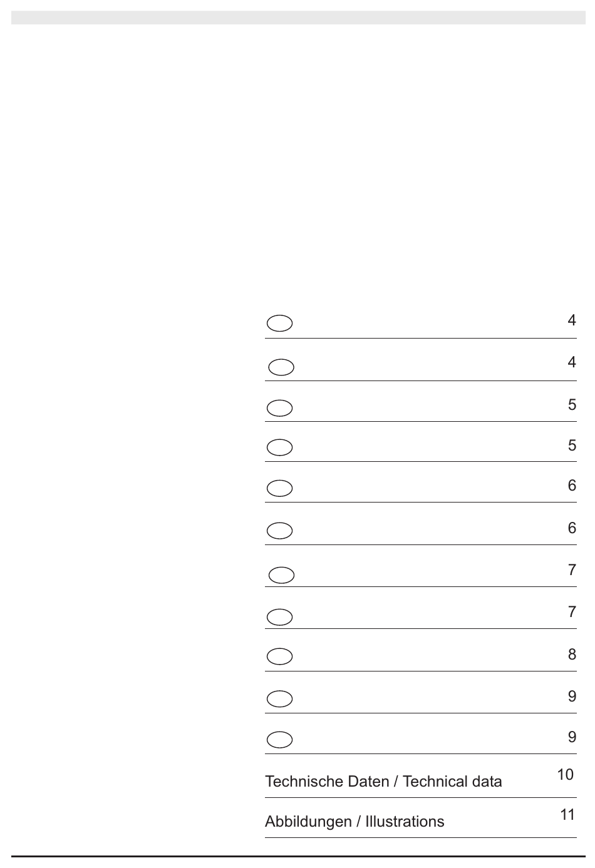595x868 pixels.
Task: Select the lower oval of the page 4 rows
Action: point(281,367)
